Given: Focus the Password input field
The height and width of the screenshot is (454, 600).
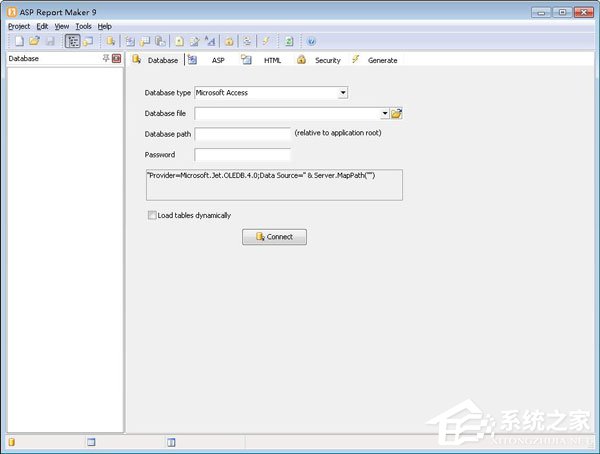Looking at the screenshot, I should click(243, 155).
